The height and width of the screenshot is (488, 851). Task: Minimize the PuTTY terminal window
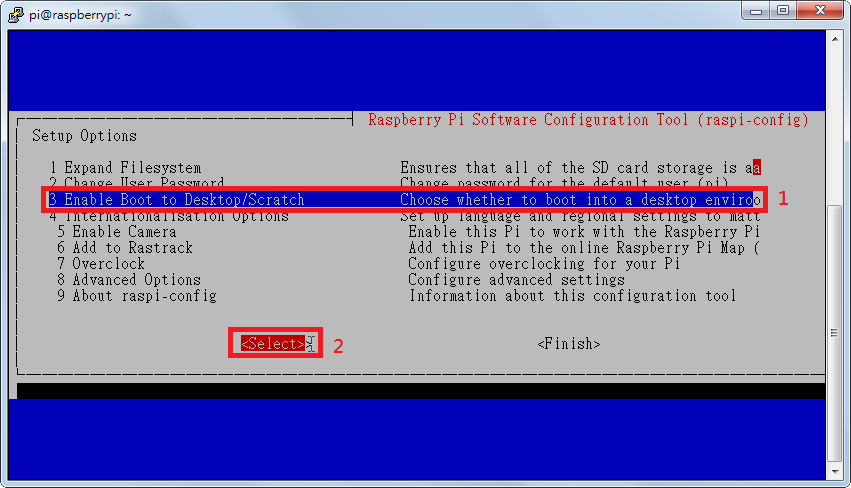point(757,10)
